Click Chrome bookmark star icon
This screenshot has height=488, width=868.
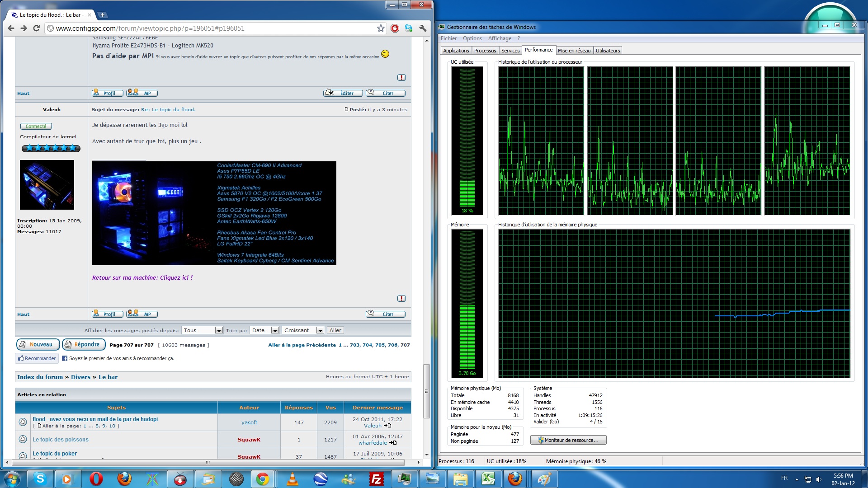[x=381, y=28]
